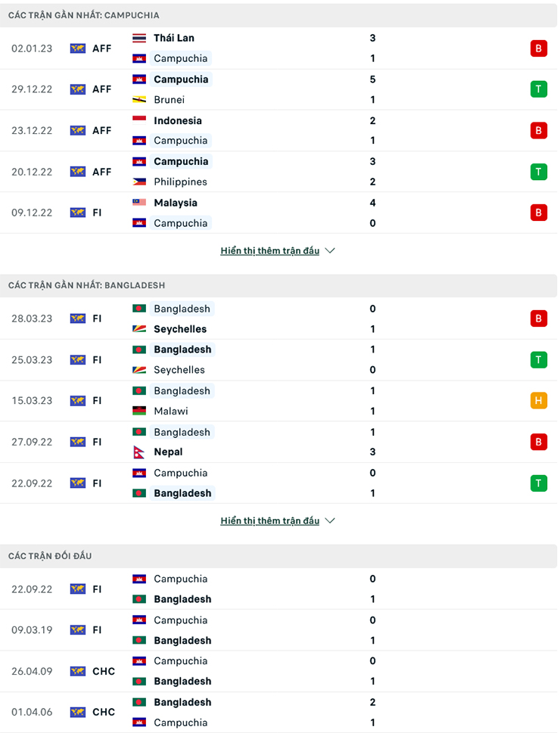Select the Nepal flag icon
The width and height of the screenshot is (560, 733).
(x=138, y=452)
